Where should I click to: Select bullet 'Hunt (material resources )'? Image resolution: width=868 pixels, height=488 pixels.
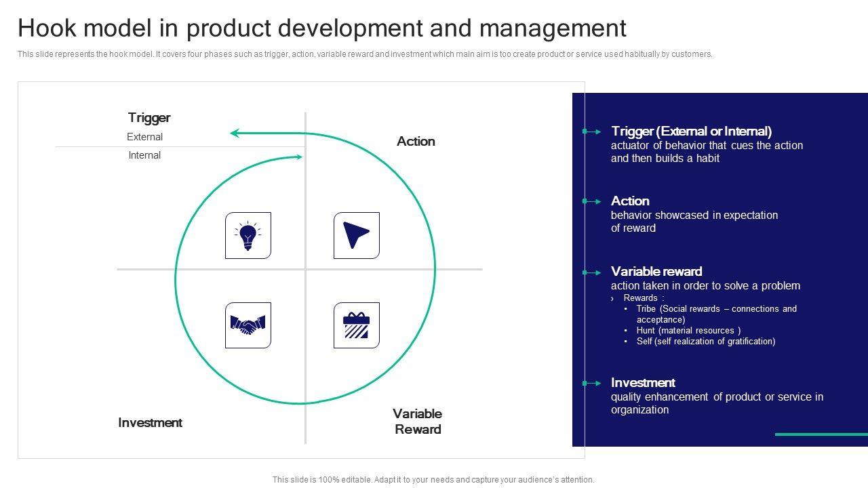pyautogui.click(x=688, y=330)
